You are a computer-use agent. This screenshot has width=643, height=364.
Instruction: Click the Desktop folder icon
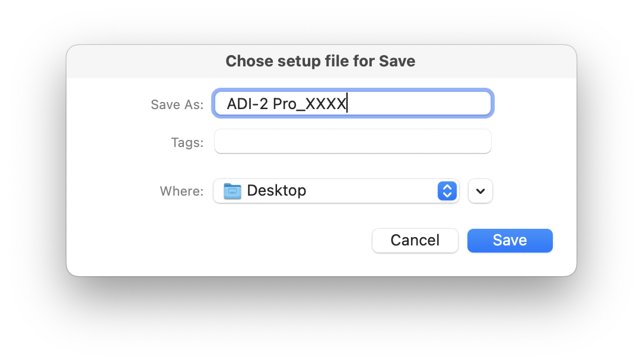[x=232, y=191]
